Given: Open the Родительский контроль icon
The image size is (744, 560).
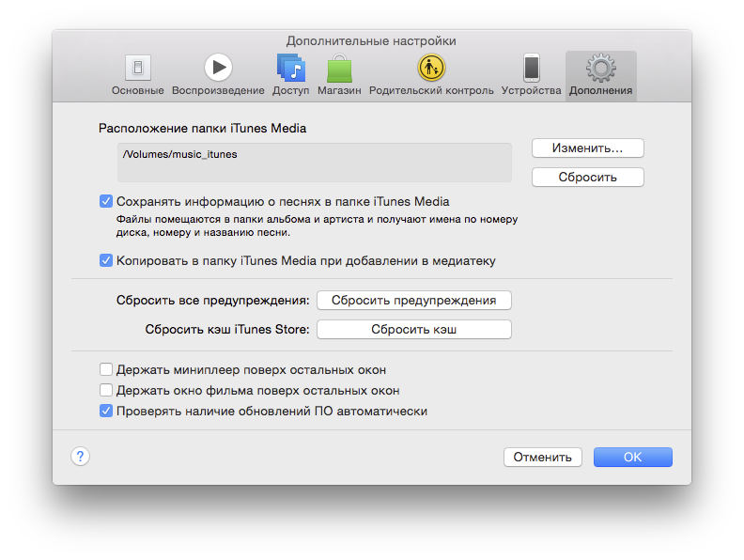Looking at the screenshot, I should (431, 68).
